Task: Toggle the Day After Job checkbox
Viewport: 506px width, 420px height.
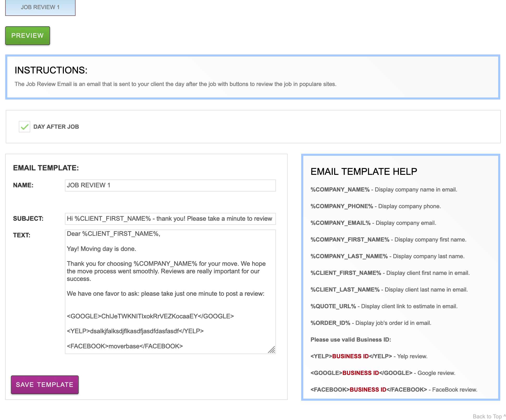Action: [x=24, y=127]
